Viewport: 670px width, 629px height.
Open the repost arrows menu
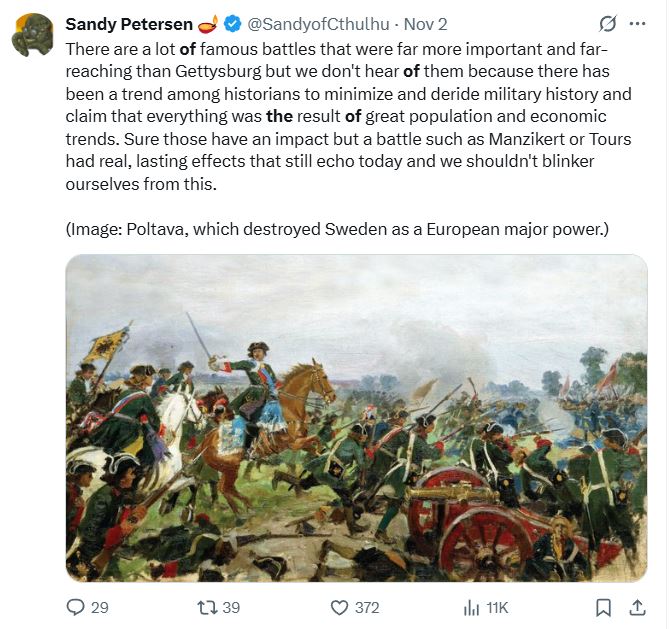[206, 607]
